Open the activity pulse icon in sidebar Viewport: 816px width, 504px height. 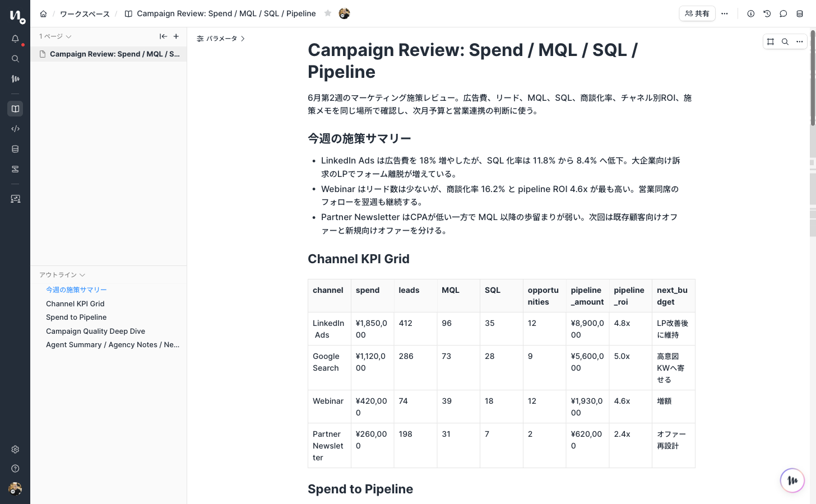point(15,79)
